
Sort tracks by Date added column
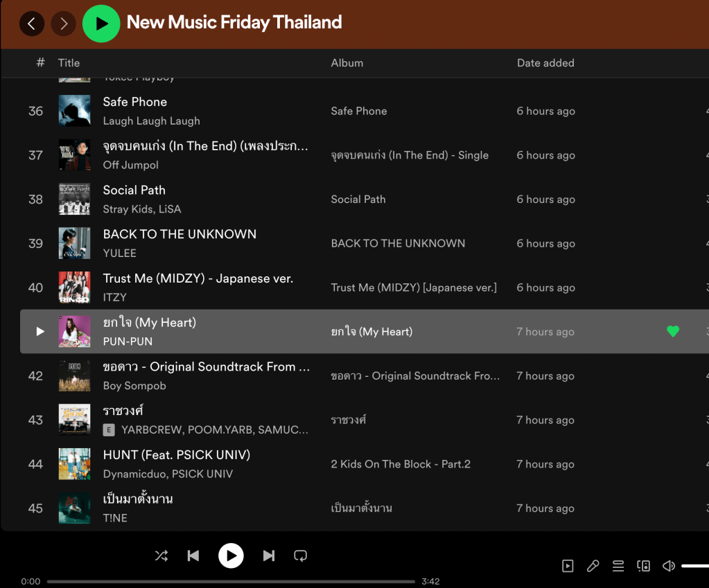click(x=545, y=63)
